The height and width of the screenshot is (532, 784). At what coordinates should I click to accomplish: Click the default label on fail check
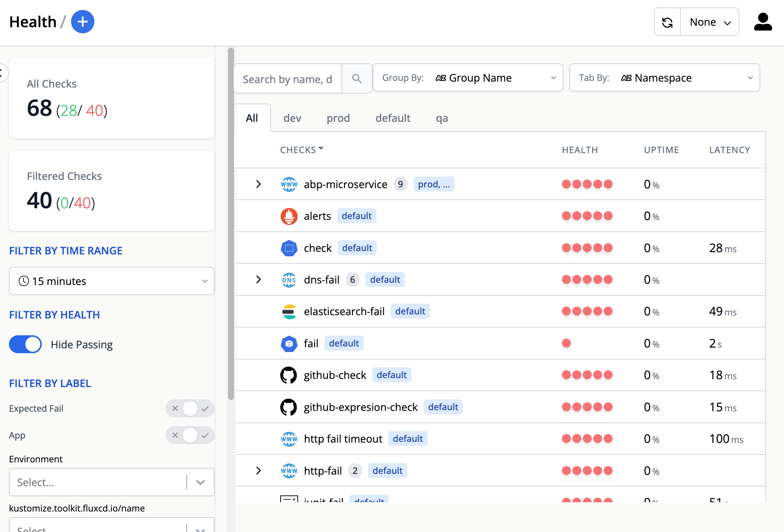[344, 343]
